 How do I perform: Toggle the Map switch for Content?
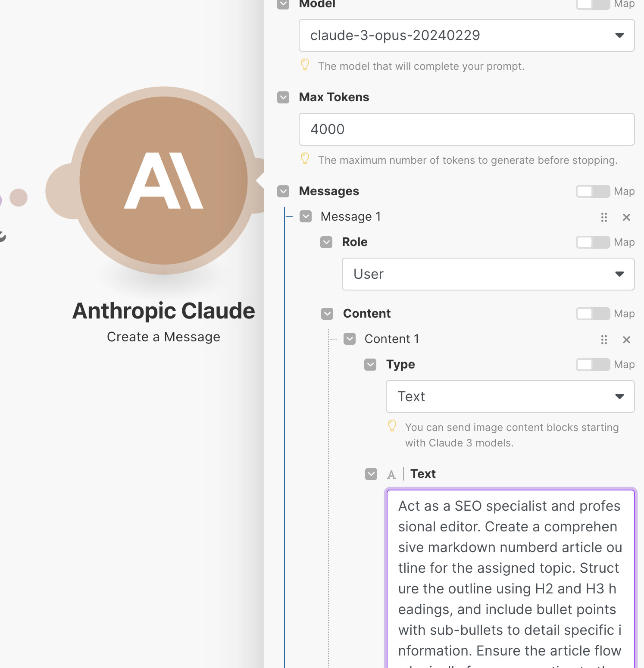(593, 314)
